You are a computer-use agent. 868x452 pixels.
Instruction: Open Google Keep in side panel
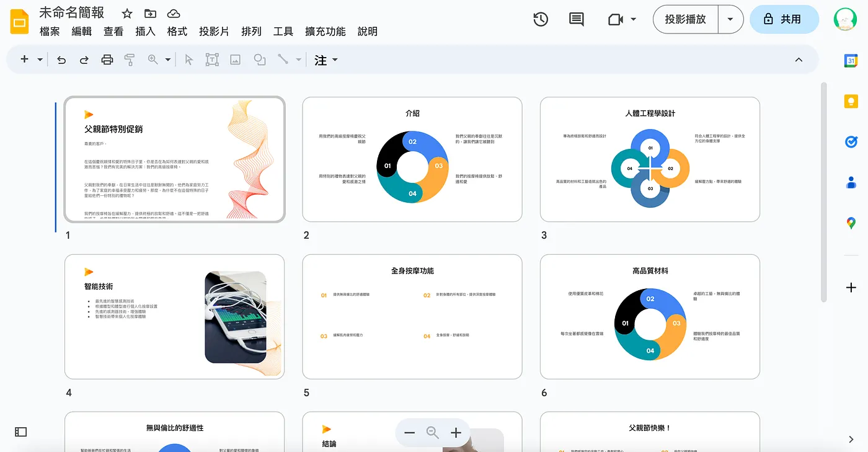point(851,101)
